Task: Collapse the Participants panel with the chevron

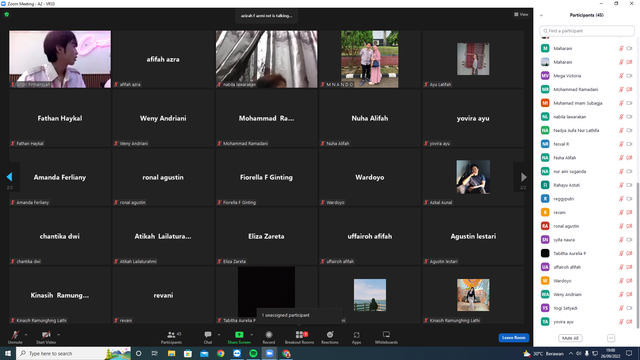Action: click(x=541, y=15)
